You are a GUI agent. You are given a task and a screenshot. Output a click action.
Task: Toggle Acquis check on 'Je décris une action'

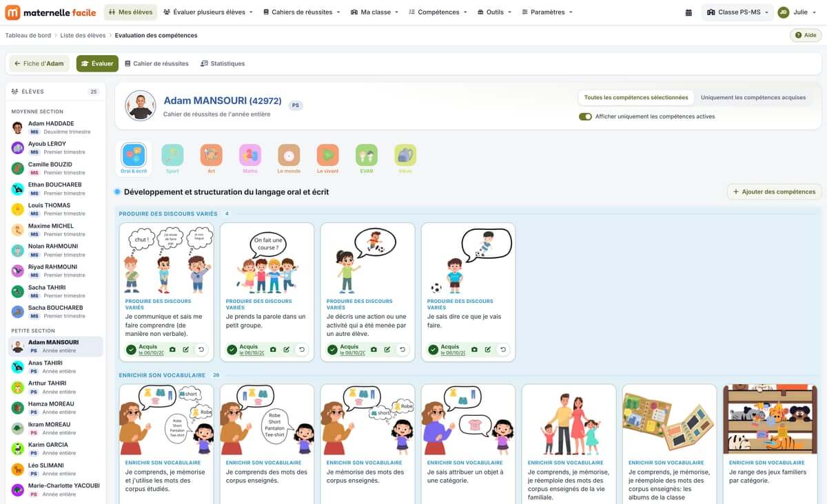click(332, 350)
